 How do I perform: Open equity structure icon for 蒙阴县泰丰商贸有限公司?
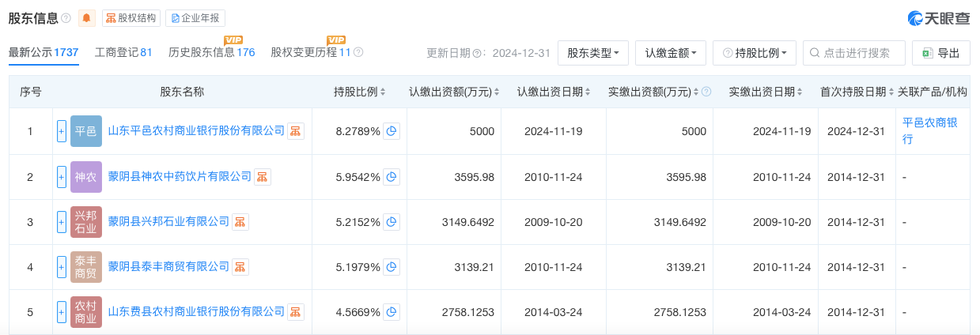tap(240, 266)
